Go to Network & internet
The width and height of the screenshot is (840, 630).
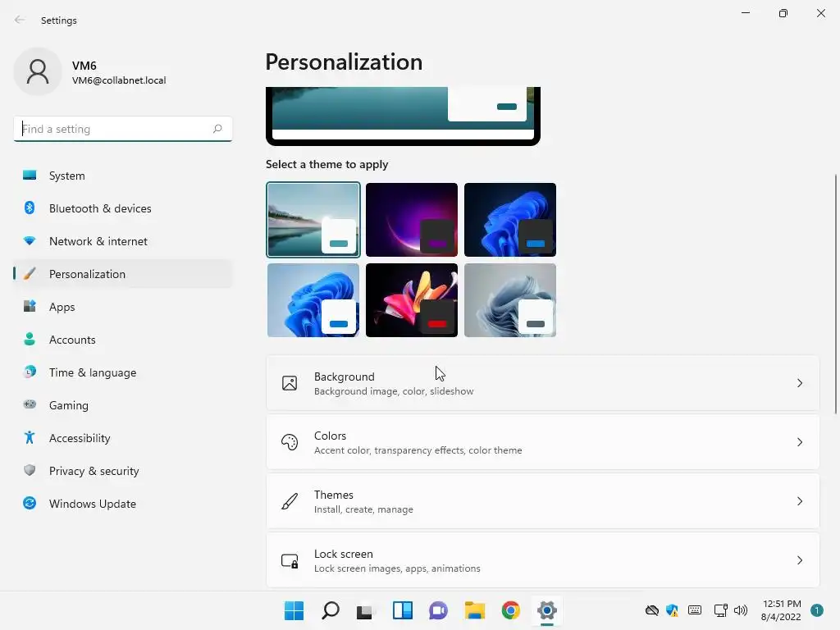coord(123,241)
